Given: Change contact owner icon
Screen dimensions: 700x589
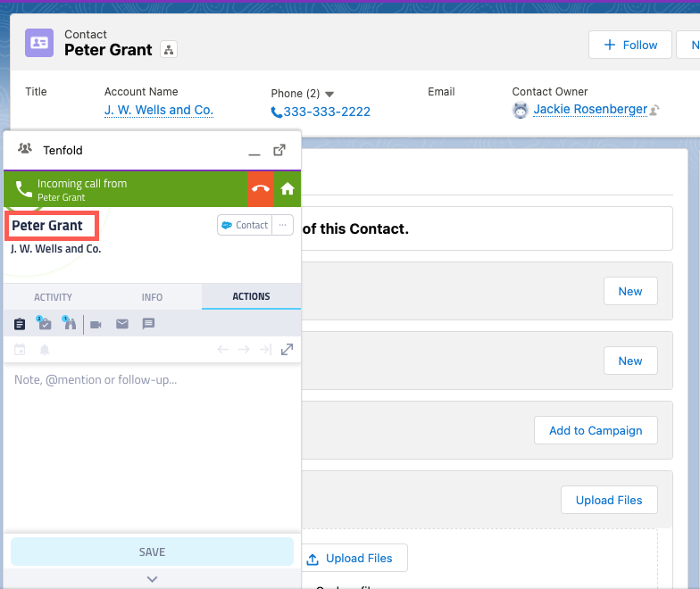Looking at the screenshot, I should (x=654, y=110).
